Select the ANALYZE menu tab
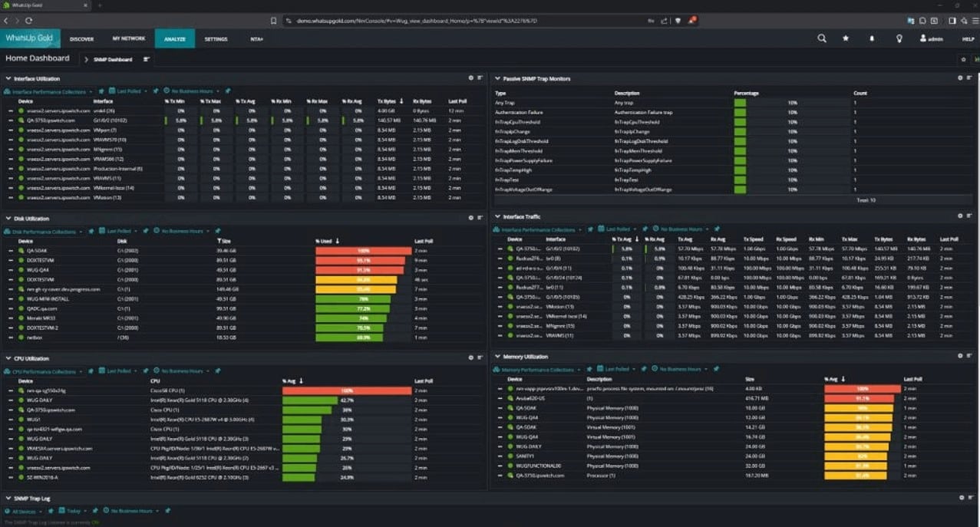Screen dimensions: 980x527 click(174, 38)
